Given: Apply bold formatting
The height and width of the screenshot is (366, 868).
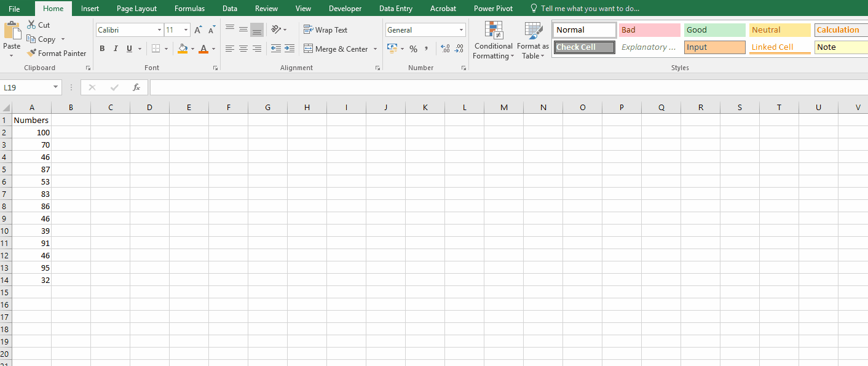Looking at the screenshot, I should click(x=102, y=48).
